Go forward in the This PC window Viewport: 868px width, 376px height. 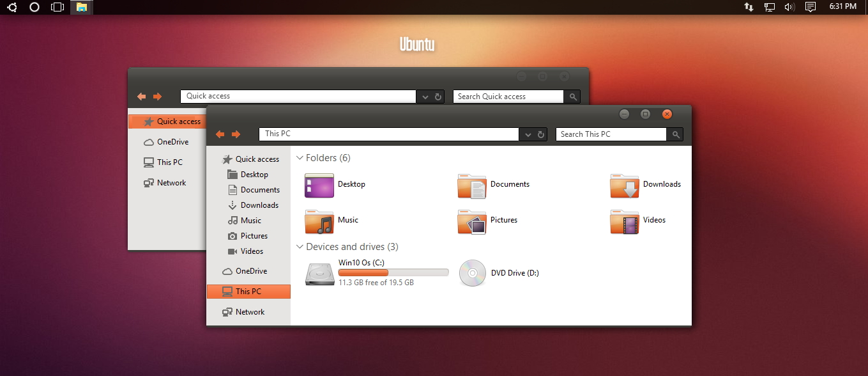point(236,134)
